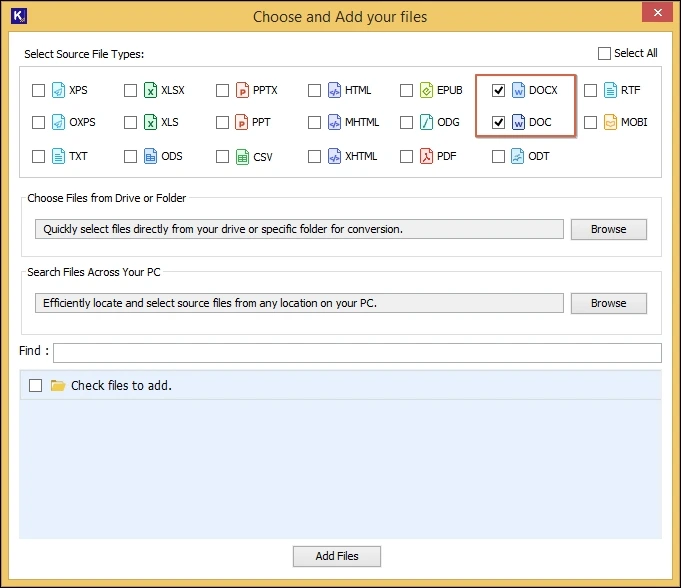Browse for files from Drive or Folder
Image resolution: width=681 pixels, height=588 pixels.
click(x=608, y=229)
